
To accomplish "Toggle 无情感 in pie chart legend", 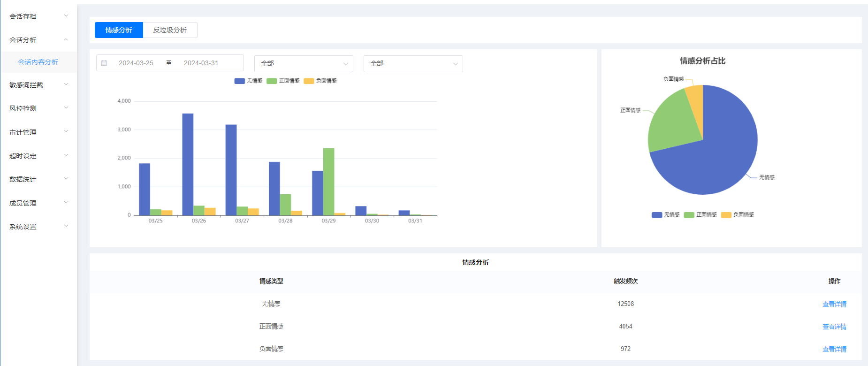I will click(x=666, y=215).
